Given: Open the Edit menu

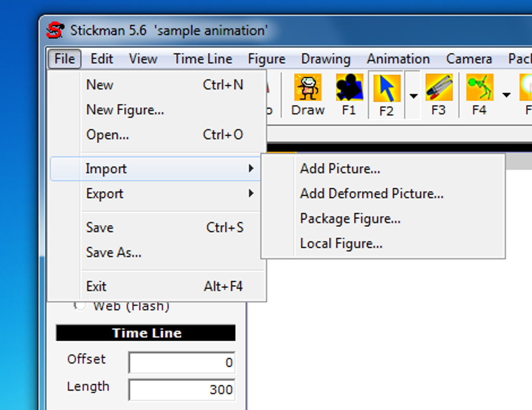Looking at the screenshot, I should 102,59.
